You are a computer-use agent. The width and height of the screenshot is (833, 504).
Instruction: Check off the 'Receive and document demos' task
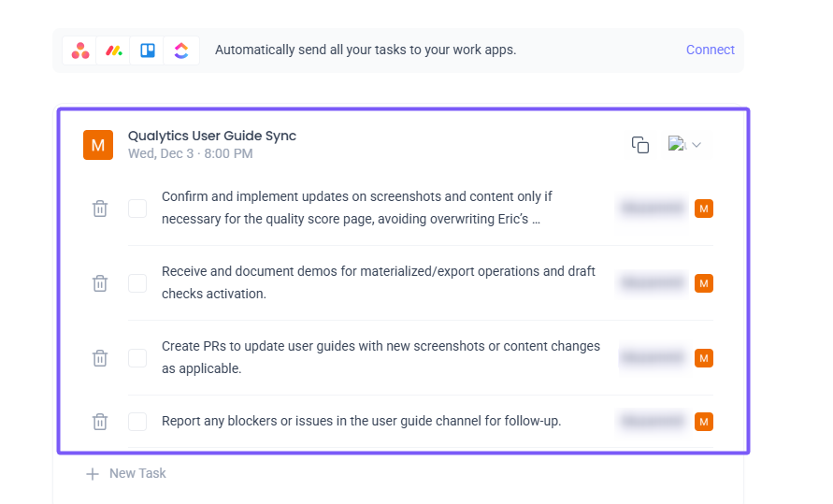[137, 283]
